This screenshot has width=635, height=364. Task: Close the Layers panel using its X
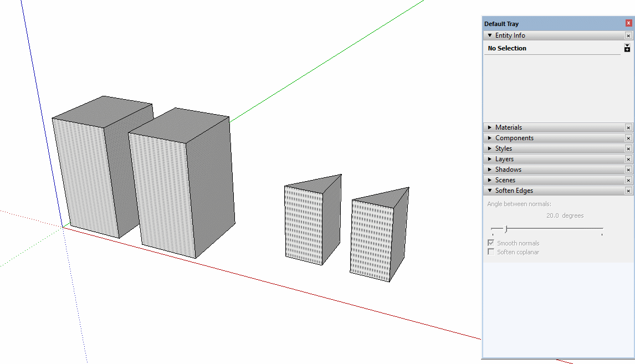tap(628, 159)
